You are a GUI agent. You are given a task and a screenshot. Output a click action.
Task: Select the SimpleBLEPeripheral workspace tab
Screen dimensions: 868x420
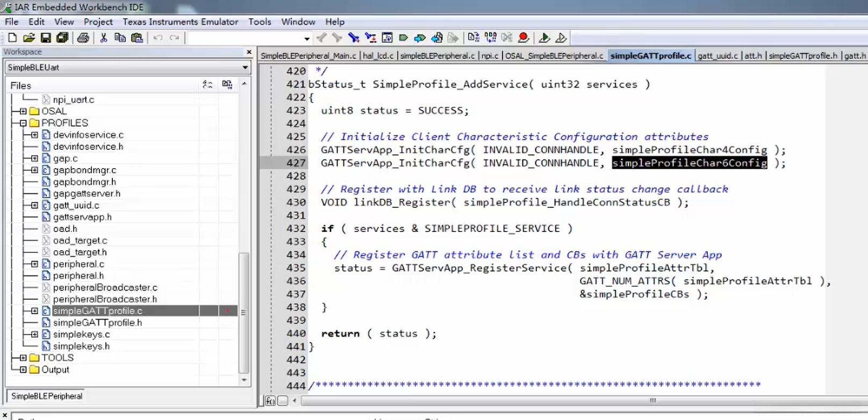(47, 396)
